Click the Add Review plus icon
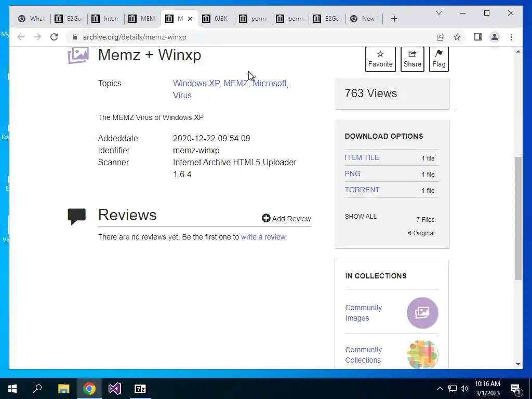The width and height of the screenshot is (532, 399). [x=266, y=218]
